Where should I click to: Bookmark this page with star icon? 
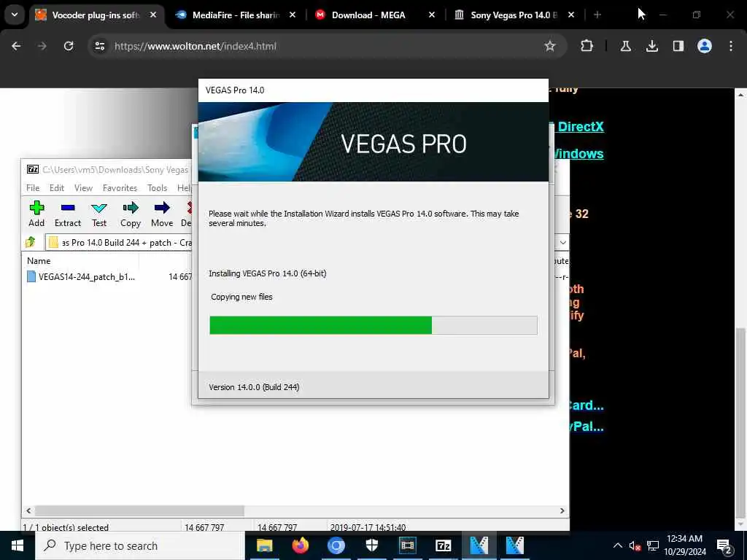point(550,46)
